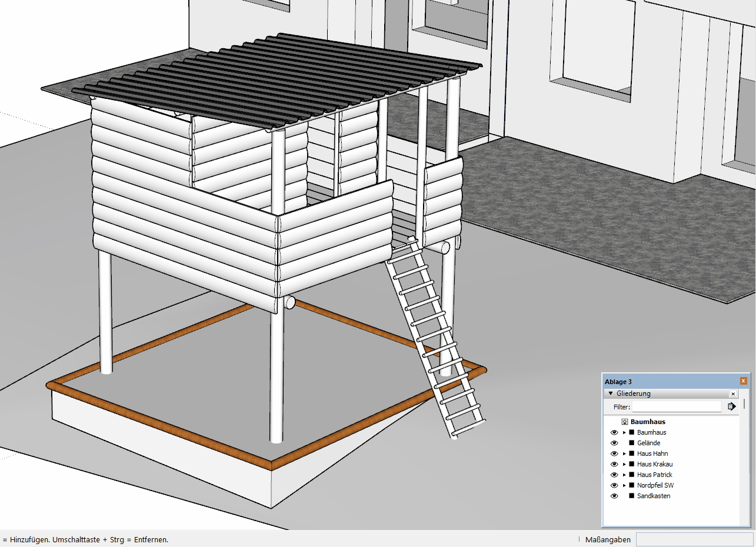Screen dimensions: 756x547
Task: Click the tray's vertical scrollbar
Action: (x=744, y=403)
